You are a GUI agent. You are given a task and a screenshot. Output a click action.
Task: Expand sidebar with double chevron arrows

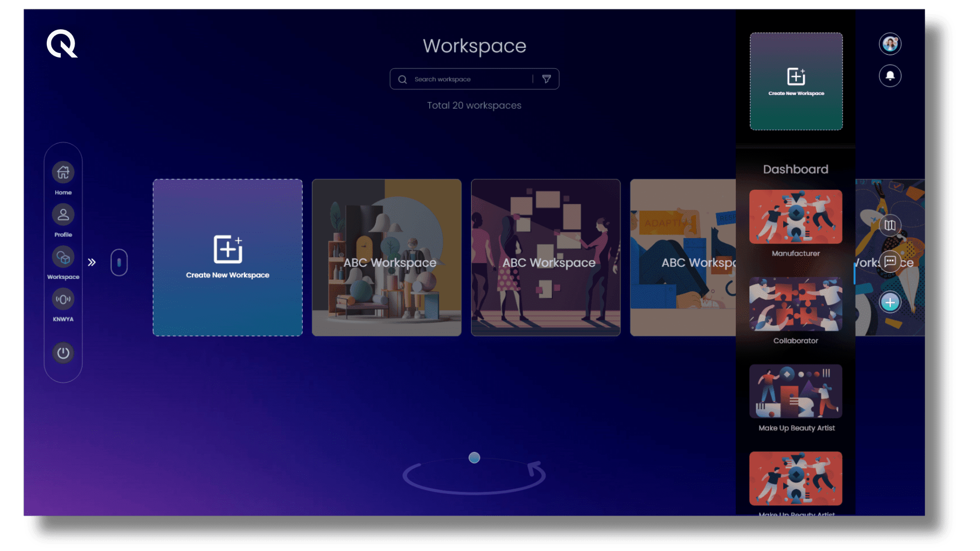tap(91, 262)
